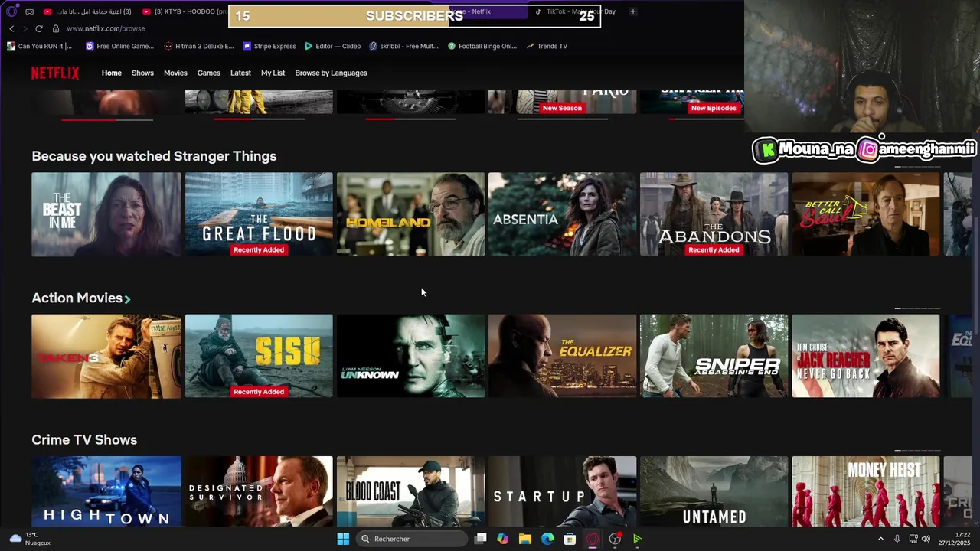Open the Absentia thumbnail
This screenshot has height=551, width=980.
(562, 214)
